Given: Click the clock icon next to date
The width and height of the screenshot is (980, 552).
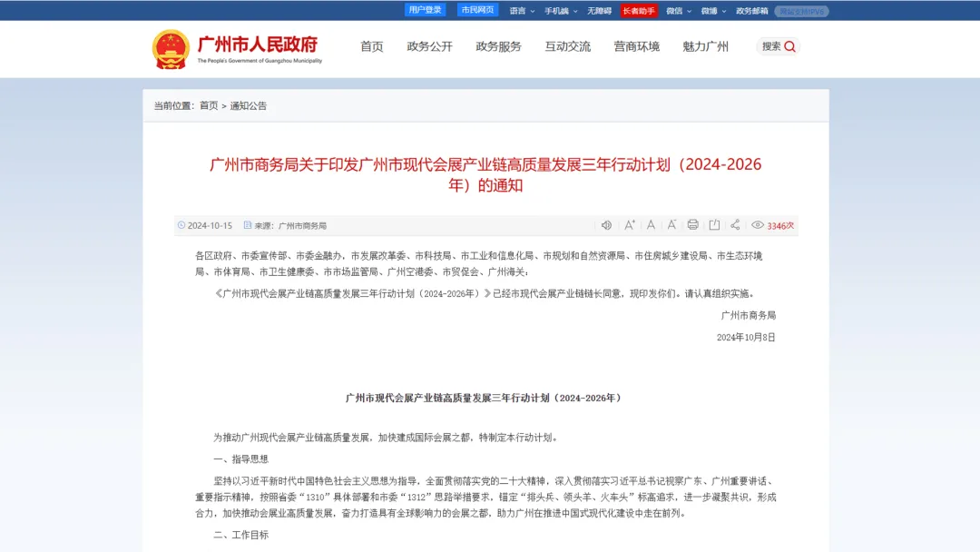Looking at the screenshot, I should (x=181, y=225).
